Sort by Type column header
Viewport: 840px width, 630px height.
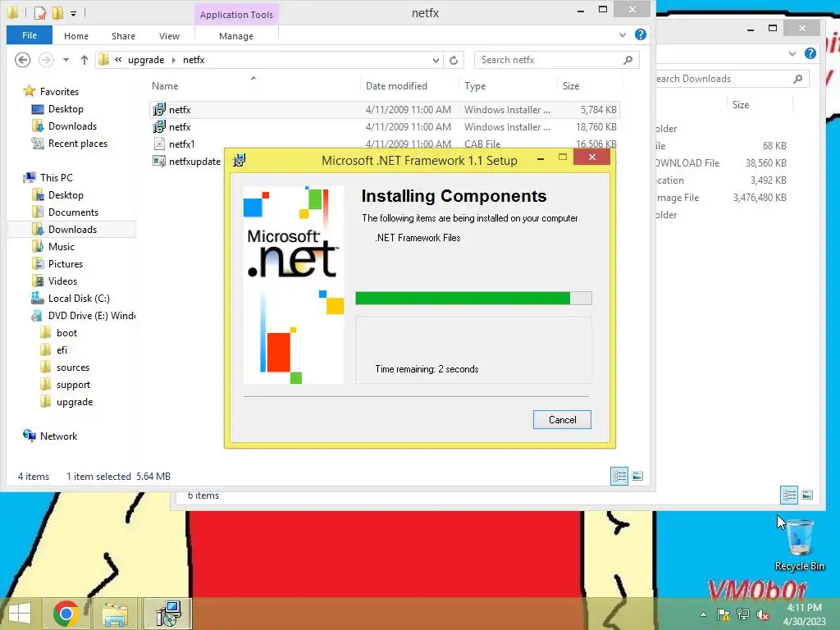[x=475, y=85]
